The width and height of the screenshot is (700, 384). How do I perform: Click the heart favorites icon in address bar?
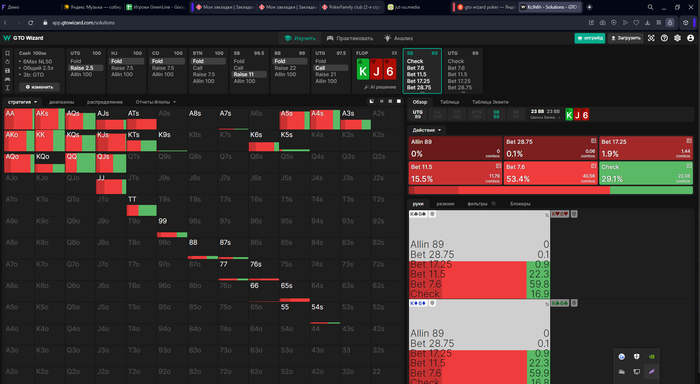point(636,22)
